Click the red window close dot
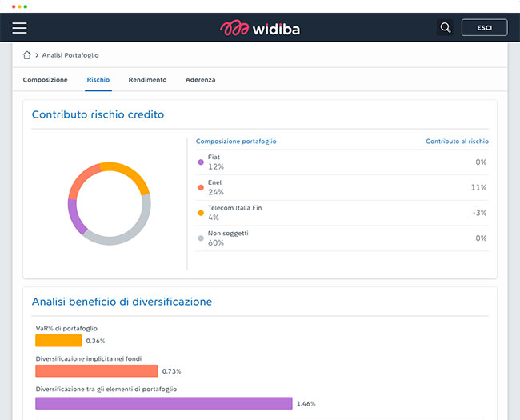The image size is (520, 420). click(x=14, y=6)
